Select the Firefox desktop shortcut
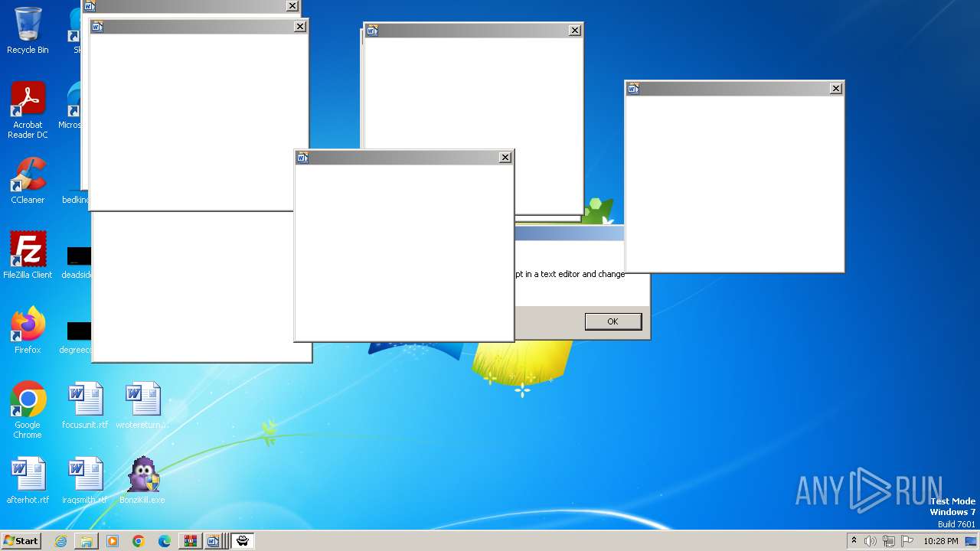980x551 pixels. (28, 331)
